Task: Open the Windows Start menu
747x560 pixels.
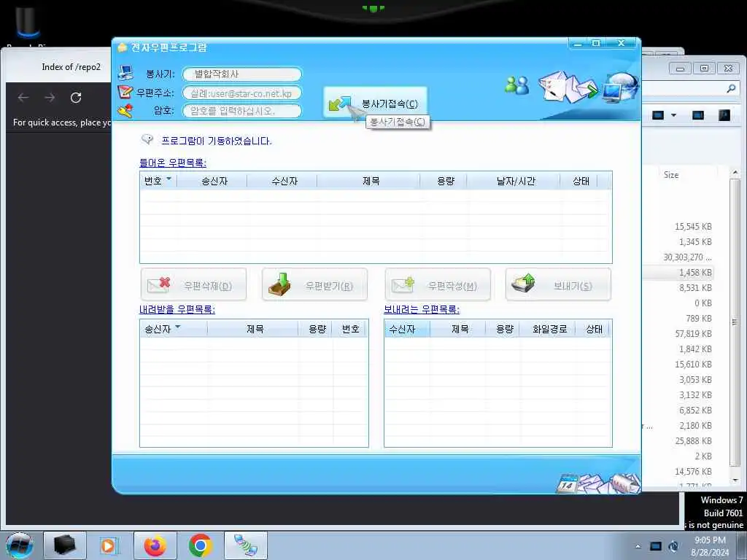Action: 19,545
